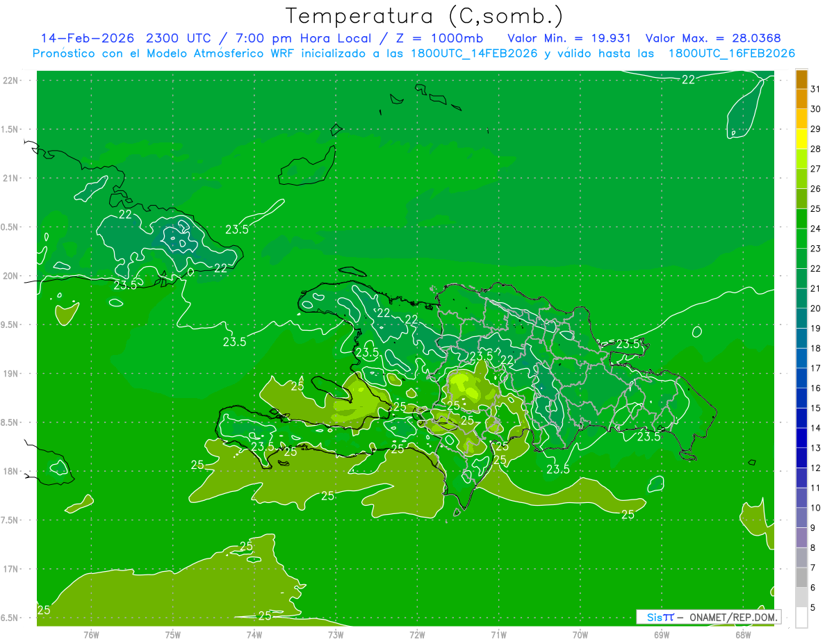
Task: Click the title 'Temperatura (C,somb.)'
Action: pyautogui.click(x=424, y=16)
